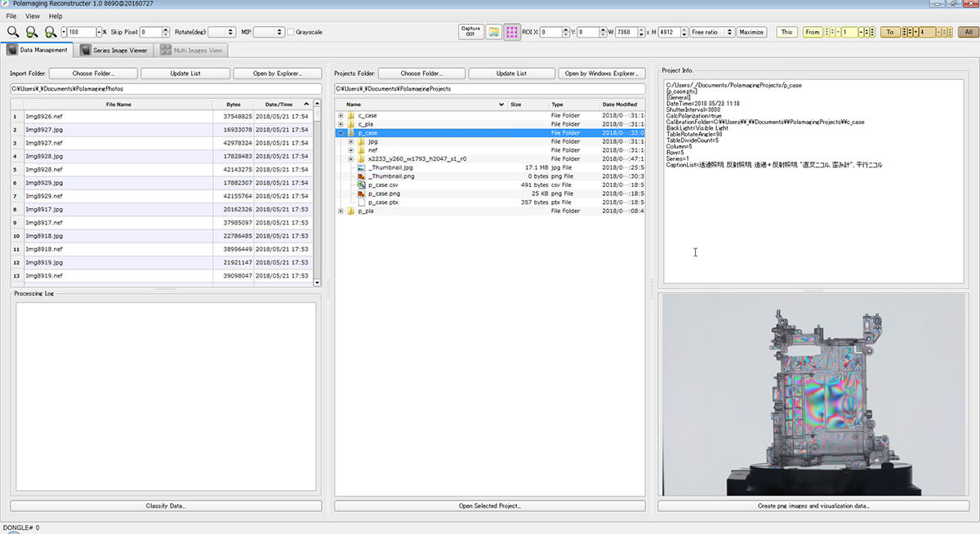Click the Capture 001 button
Viewport: 980px width, 534px height.
(x=470, y=32)
